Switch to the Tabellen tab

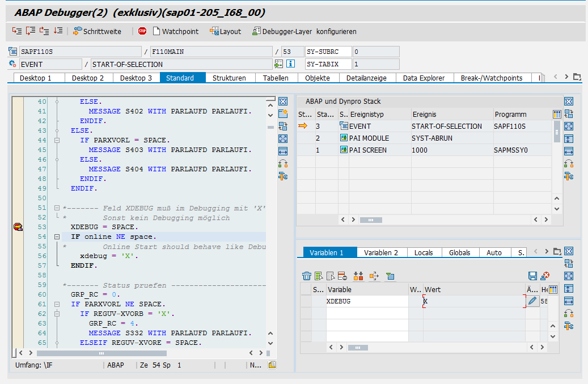[276, 78]
